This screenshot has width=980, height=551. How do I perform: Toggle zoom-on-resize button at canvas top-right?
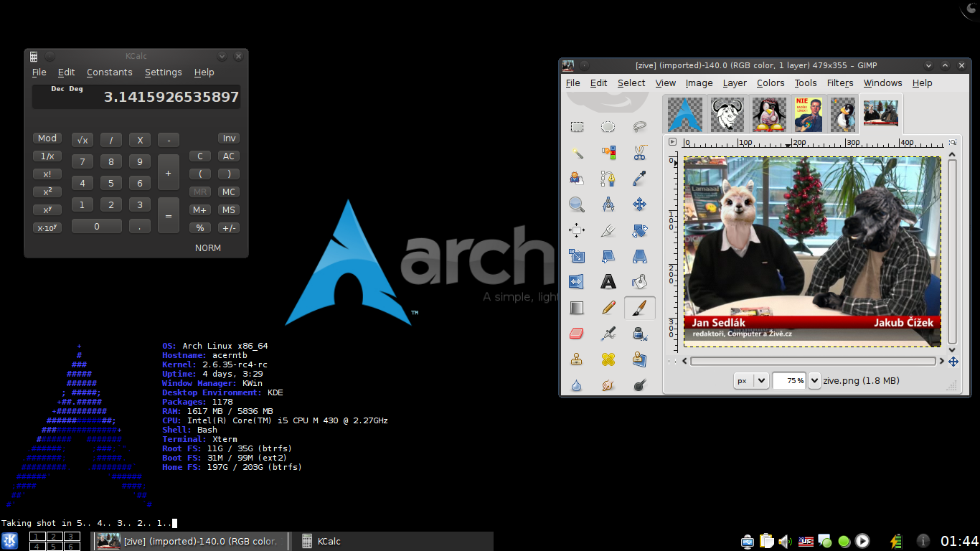click(x=953, y=142)
